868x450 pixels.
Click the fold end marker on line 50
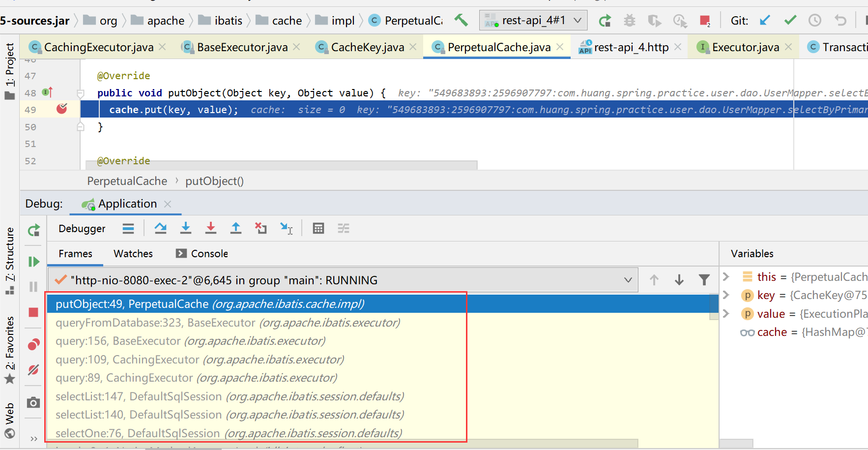point(81,127)
